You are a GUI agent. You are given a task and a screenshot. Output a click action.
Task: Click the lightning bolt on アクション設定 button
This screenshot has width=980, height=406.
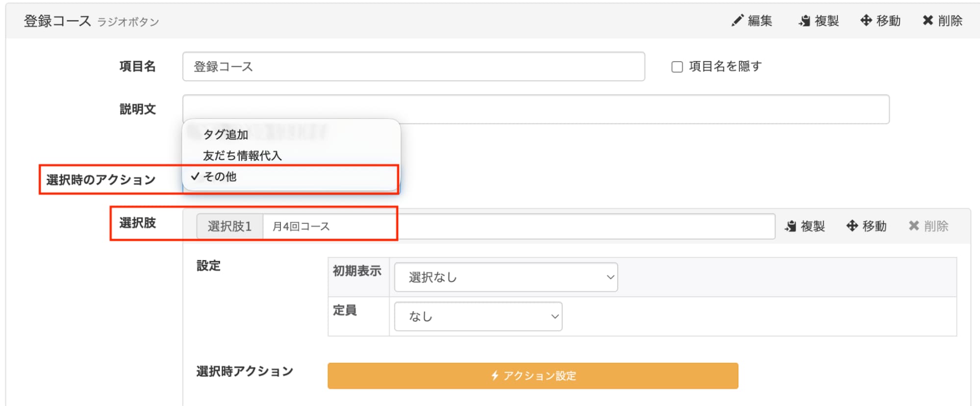495,376
